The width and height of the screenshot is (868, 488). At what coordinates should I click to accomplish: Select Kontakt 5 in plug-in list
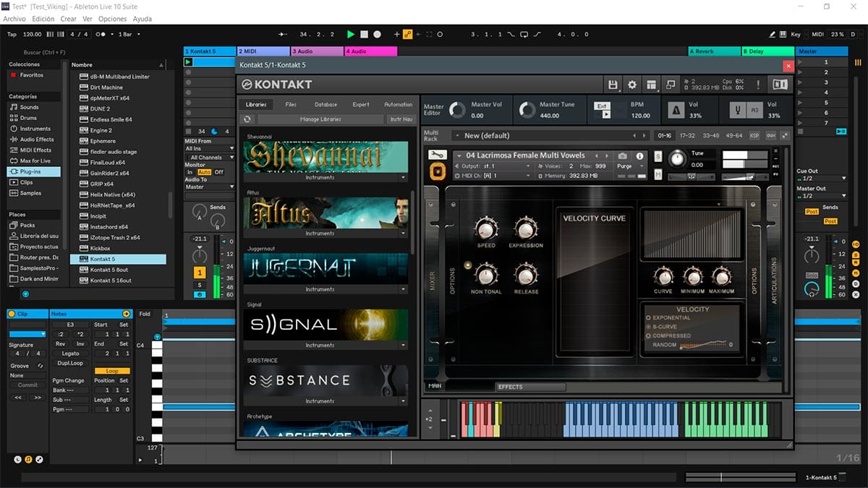point(118,259)
